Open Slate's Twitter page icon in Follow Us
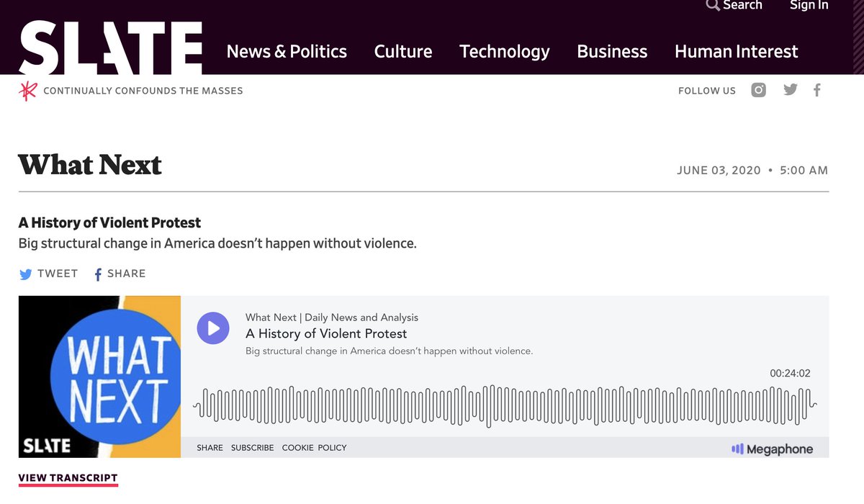 click(791, 90)
